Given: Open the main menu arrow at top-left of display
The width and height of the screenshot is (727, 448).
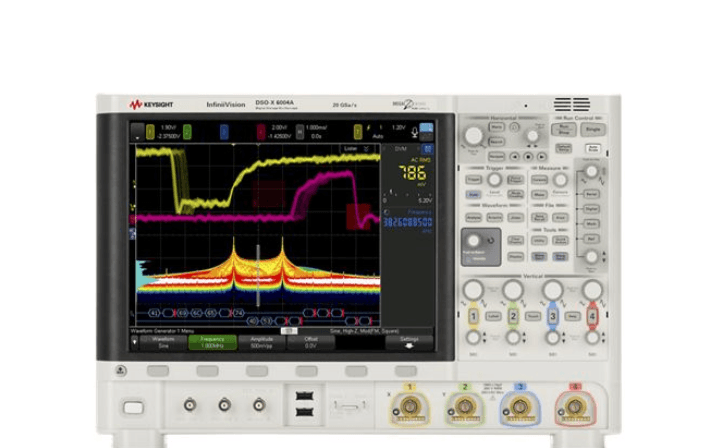Looking at the screenshot, I should pos(137,132).
